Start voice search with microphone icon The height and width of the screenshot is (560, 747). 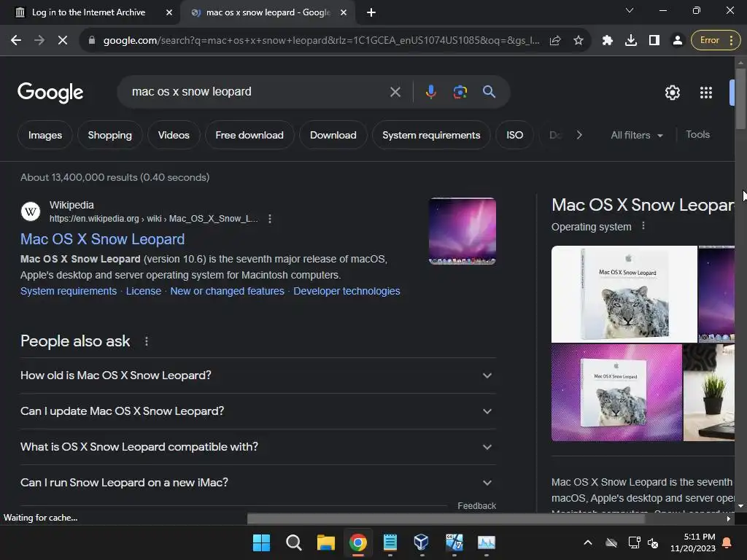tap(430, 92)
